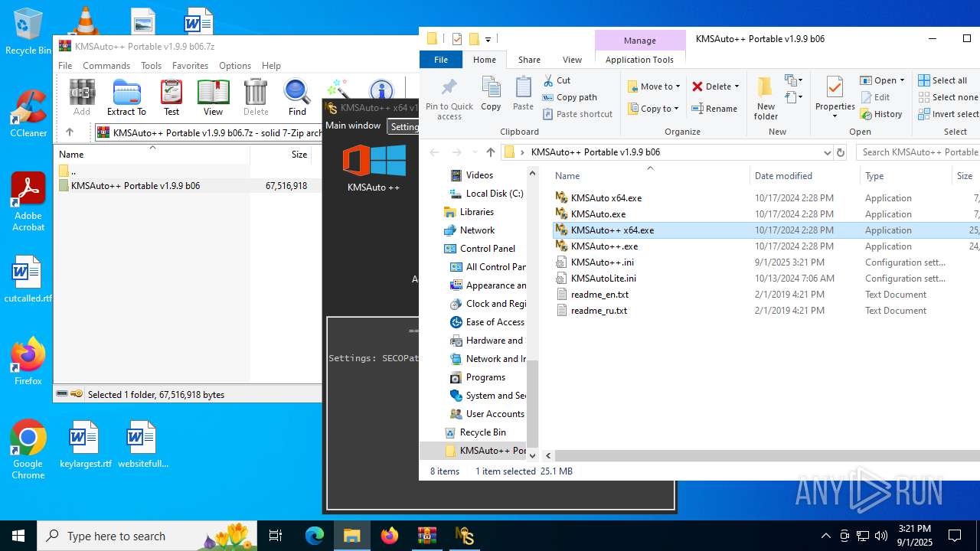
Task: Open the File tab in Explorer
Action: click(441, 60)
